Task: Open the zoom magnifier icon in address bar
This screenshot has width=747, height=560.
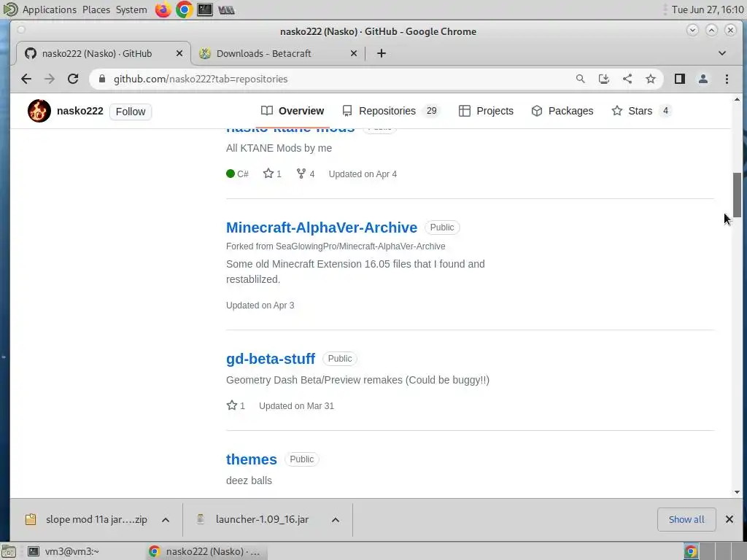Action: click(x=580, y=79)
